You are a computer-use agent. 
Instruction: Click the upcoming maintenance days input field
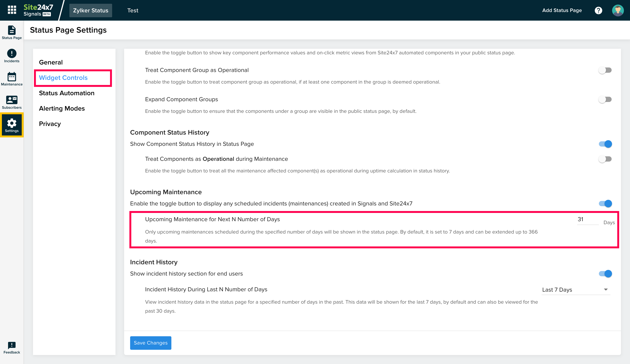(x=587, y=219)
